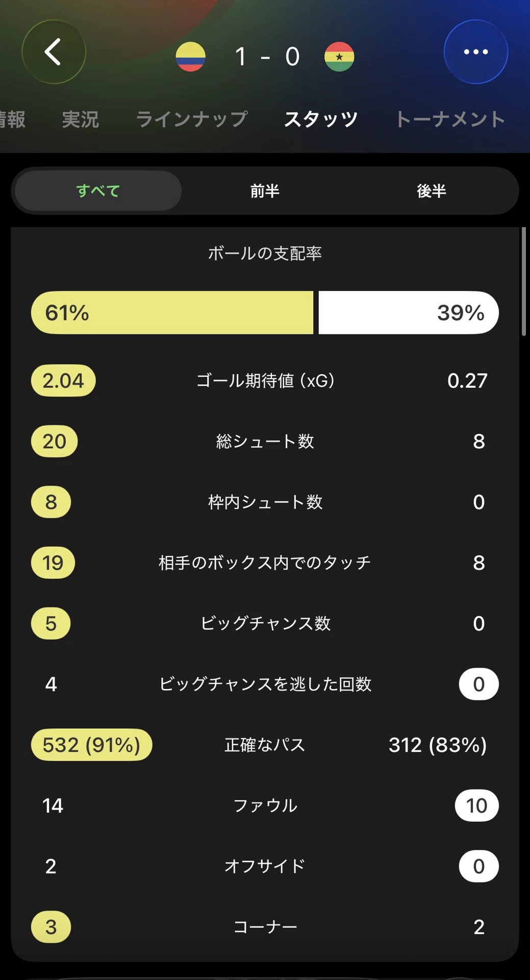Open the 実況 commentary tab
Image resolution: width=530 pixels, height=980 pixels.
click(81, 119)
